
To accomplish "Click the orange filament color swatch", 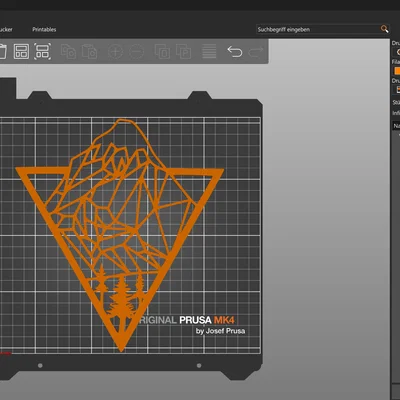I will click(x=397, y=71).
